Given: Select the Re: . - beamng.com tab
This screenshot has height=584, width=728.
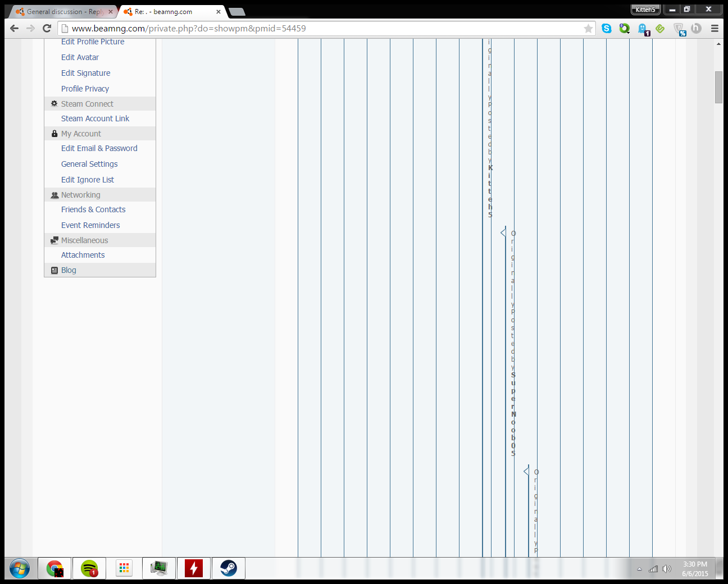Looking at the screenshot, I should (x=171, y=12).
